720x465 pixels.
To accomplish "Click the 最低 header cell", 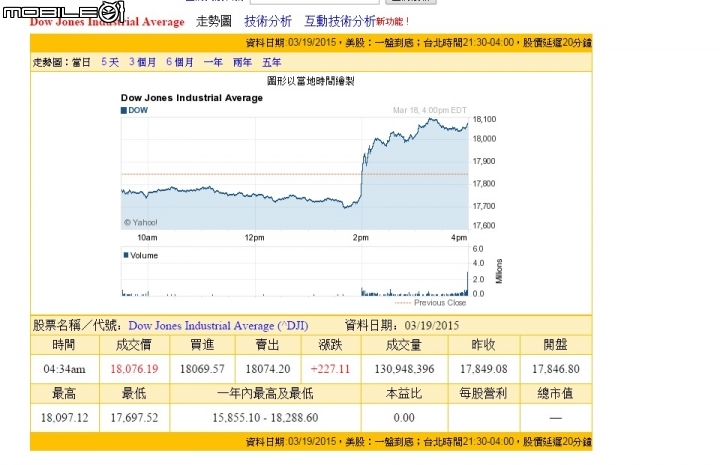I will pyautogui.click(x=134, y=393).
